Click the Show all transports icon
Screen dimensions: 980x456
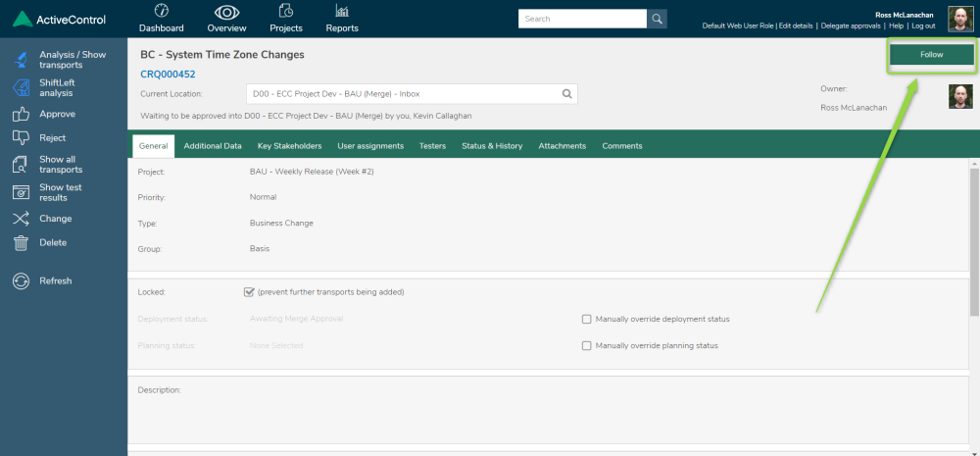pyautogui.click(x=22, y=165)
